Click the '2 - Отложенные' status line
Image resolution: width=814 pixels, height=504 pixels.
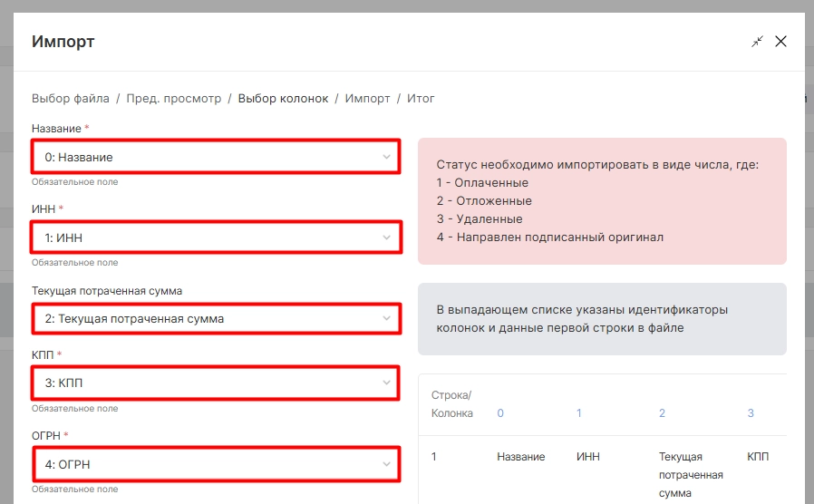click(x=484, y=201)
